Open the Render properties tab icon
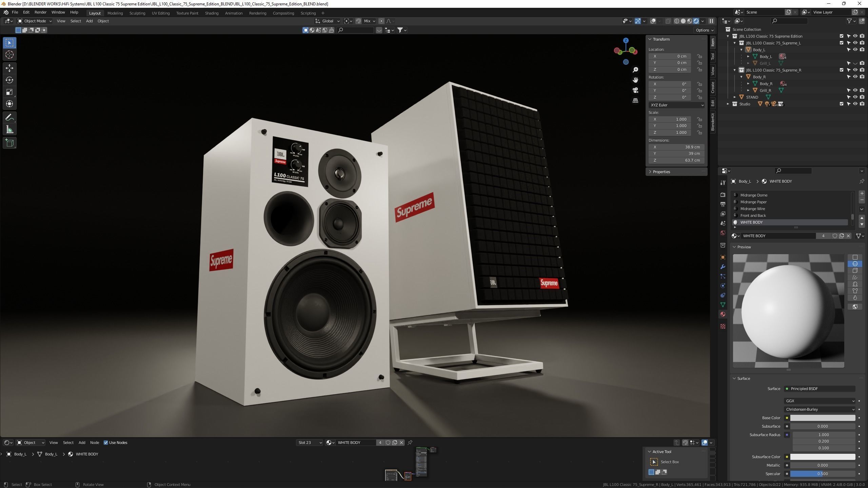This screenshot has width=868, height=488. 723,195
